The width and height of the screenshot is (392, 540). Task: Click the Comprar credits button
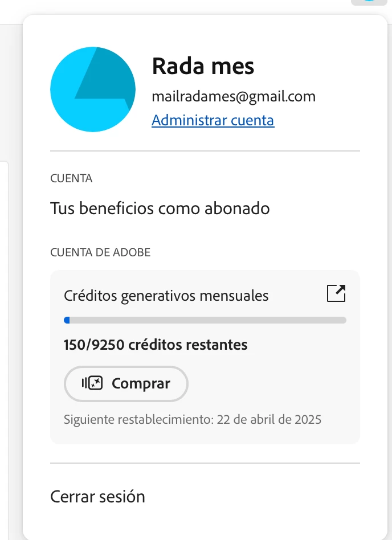point(126,384)
